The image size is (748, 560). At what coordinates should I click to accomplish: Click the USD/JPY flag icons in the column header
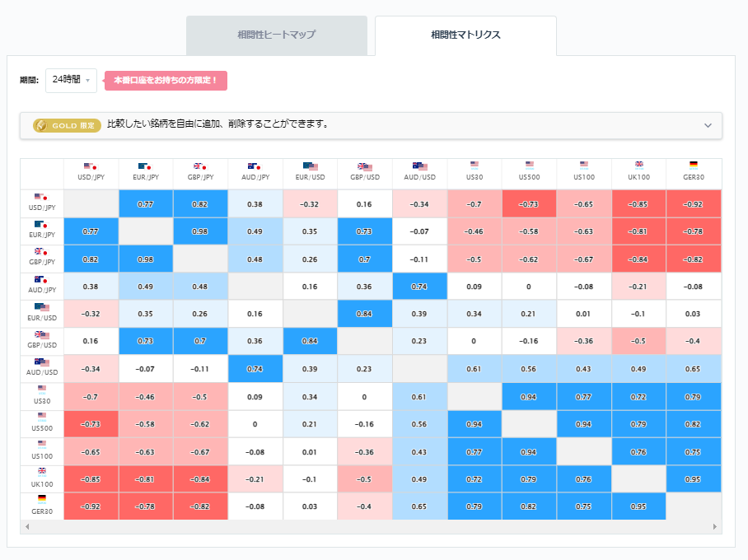pyautogui.click(x=91, y=169)
